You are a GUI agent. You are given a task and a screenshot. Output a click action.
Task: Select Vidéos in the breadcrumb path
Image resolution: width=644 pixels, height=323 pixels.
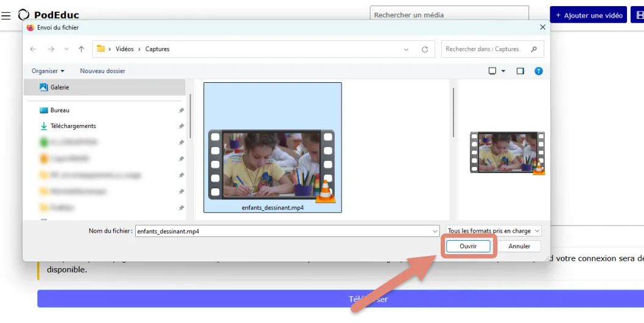pos(124,49)
